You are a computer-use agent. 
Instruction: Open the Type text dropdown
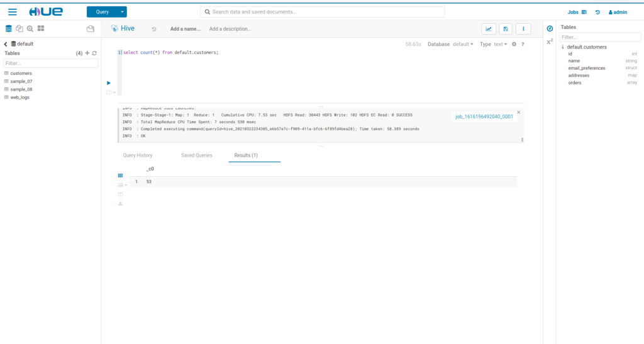[x=494, y=44]
